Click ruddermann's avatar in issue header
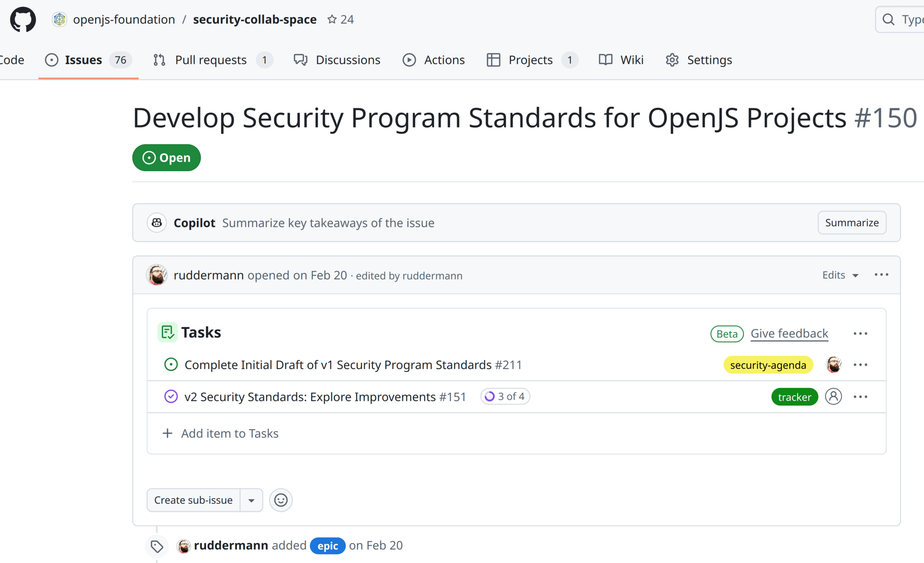Image resolution: width=924 pixels, height=563 pixels. [x=157, y=275]
